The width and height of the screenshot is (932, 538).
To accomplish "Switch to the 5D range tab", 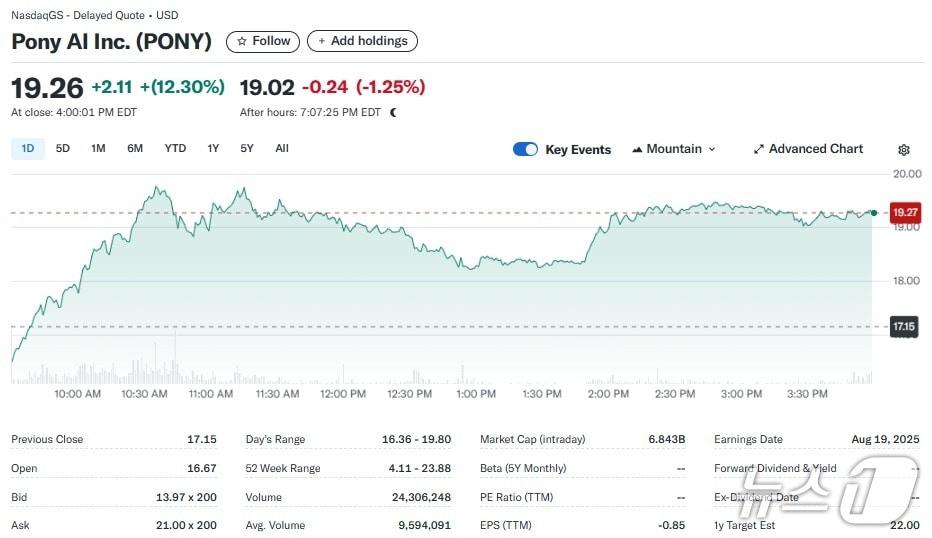I will coord(63,148).
